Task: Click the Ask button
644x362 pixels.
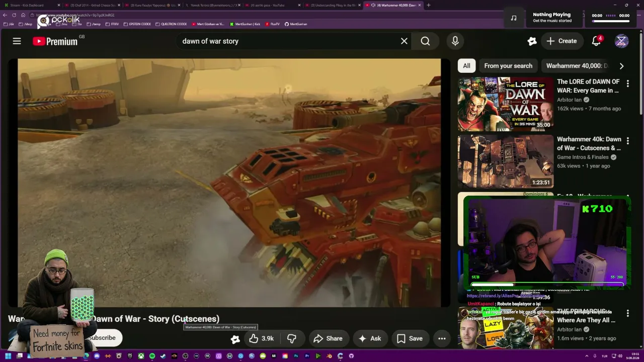Action: coord(370,338)
